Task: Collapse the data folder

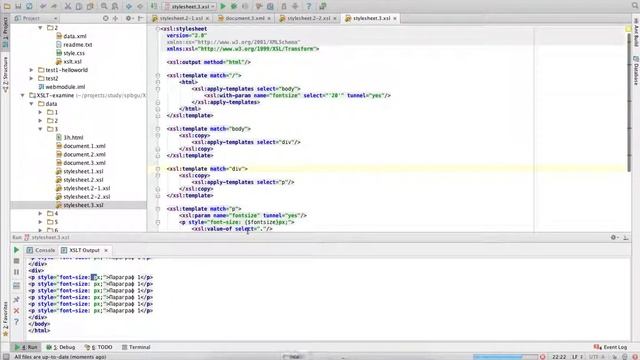Action: [x=31, y=104]
